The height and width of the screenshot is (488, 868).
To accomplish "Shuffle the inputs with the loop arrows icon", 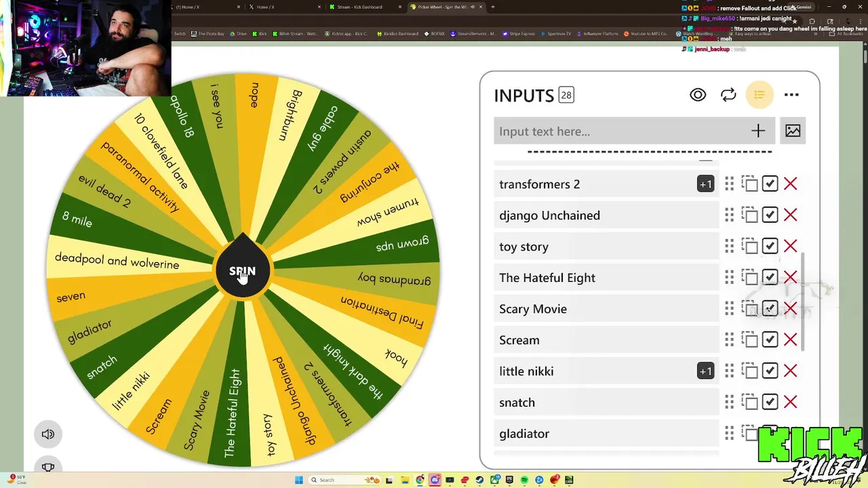I will click(x=728, y=95).
